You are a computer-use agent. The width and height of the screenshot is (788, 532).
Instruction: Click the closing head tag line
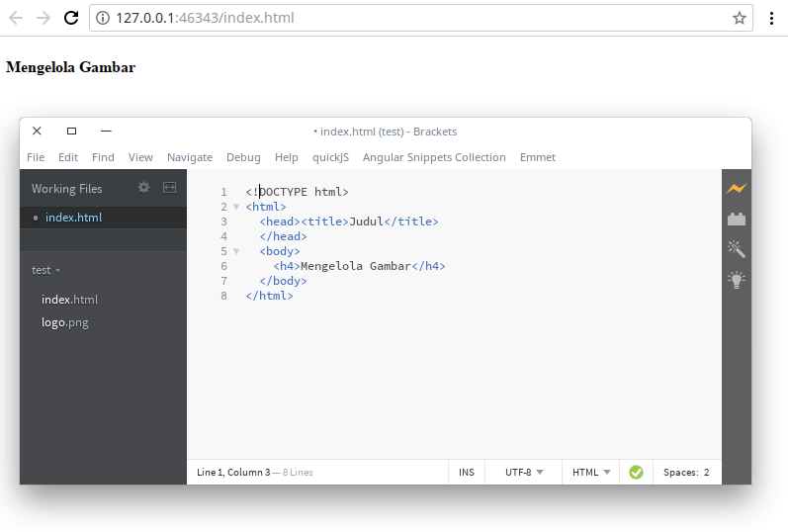283,236
